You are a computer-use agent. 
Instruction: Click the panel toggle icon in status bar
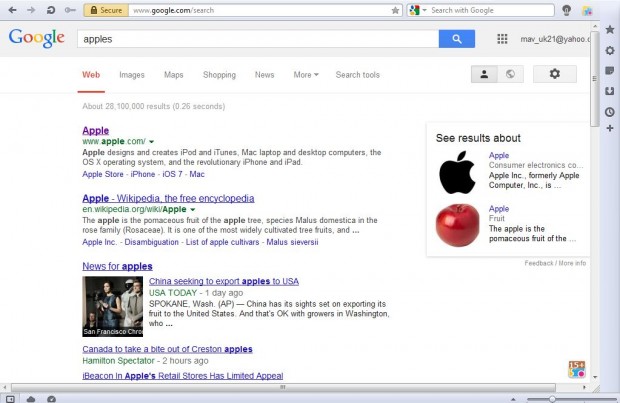click(10, 399)
